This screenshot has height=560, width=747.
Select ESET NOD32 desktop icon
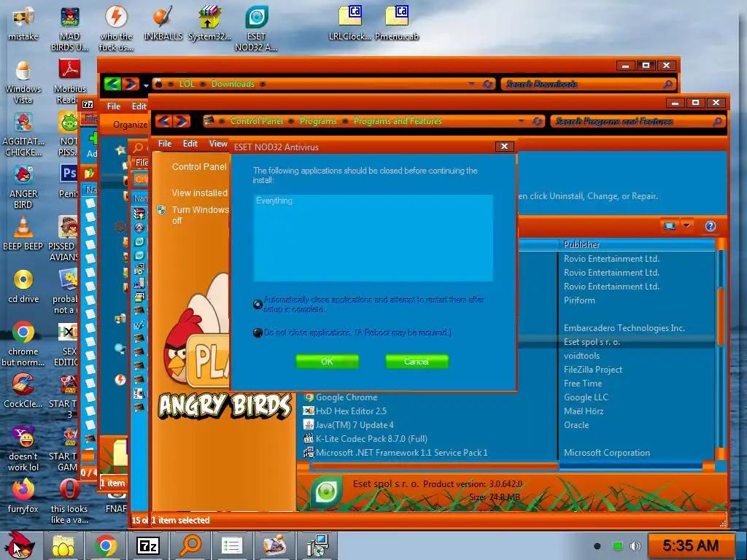(256, 28)
